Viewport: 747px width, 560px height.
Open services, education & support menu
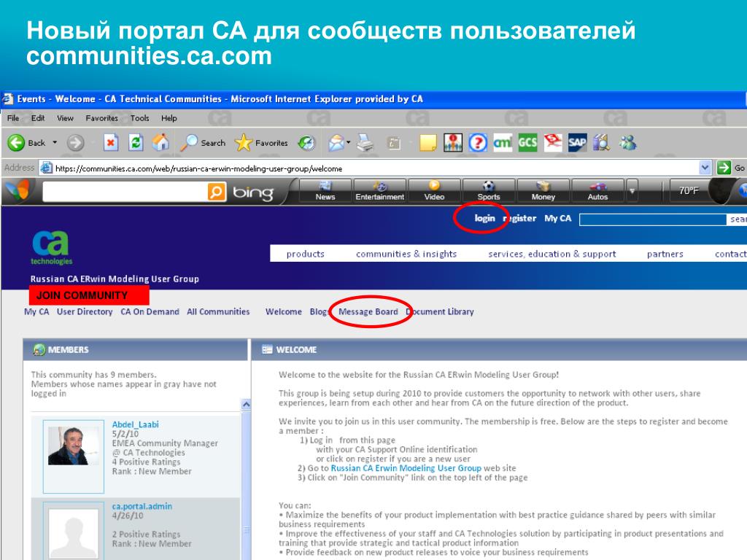(551, 254)
